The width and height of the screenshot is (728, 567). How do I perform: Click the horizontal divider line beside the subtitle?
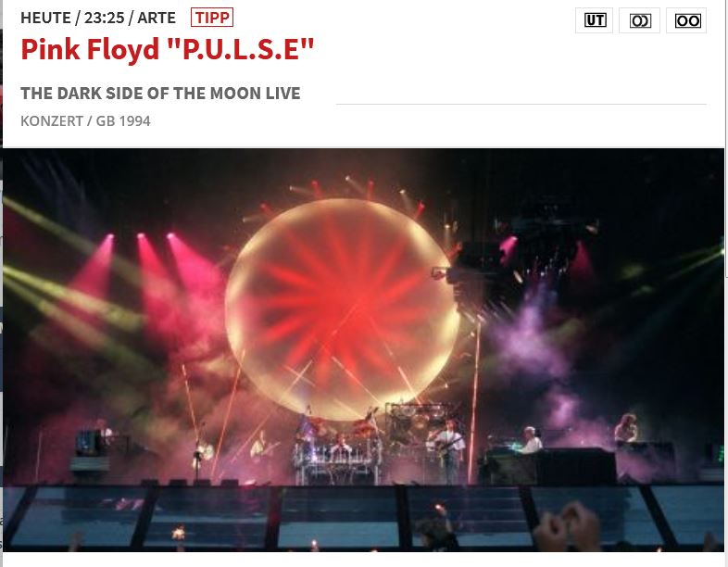(521, 104)
